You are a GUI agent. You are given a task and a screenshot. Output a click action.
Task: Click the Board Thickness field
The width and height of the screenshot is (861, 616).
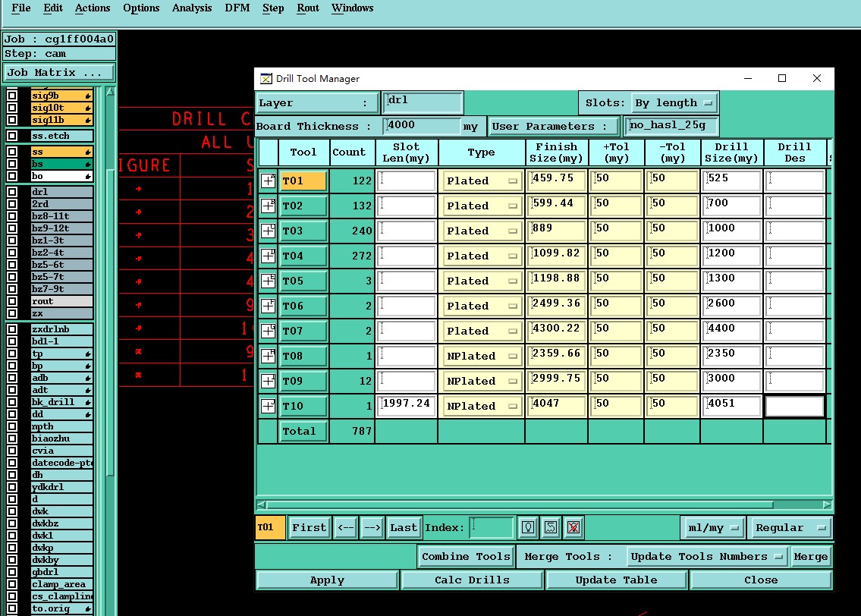coord(422,126)
